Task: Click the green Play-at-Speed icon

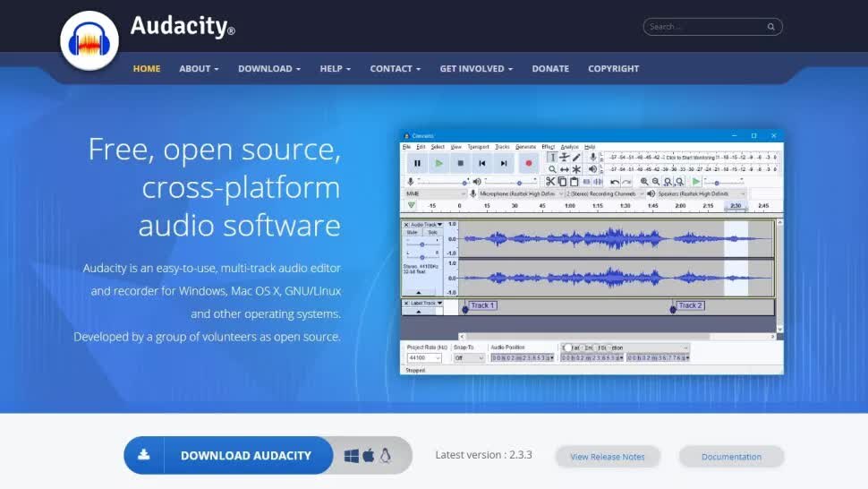Action: (696, 181)
